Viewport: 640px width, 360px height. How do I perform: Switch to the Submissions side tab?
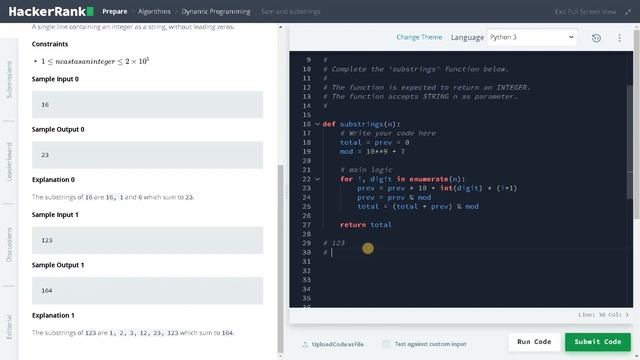pyautogui.click(x=9, y=80)
